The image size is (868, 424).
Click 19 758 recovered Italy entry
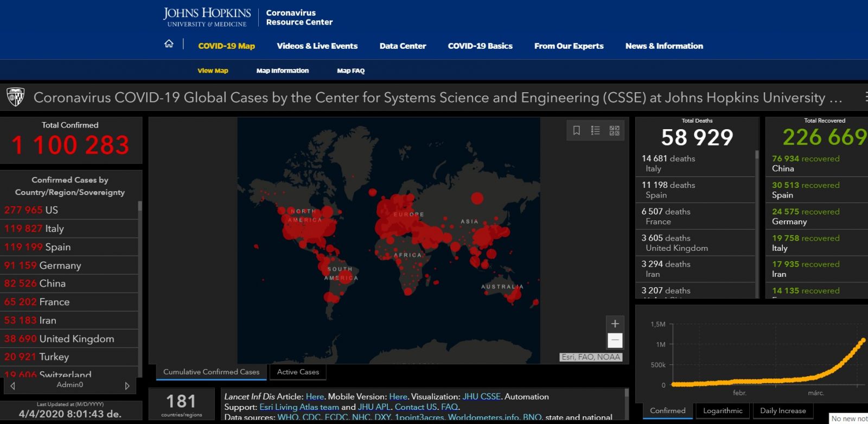coord(818,243)
